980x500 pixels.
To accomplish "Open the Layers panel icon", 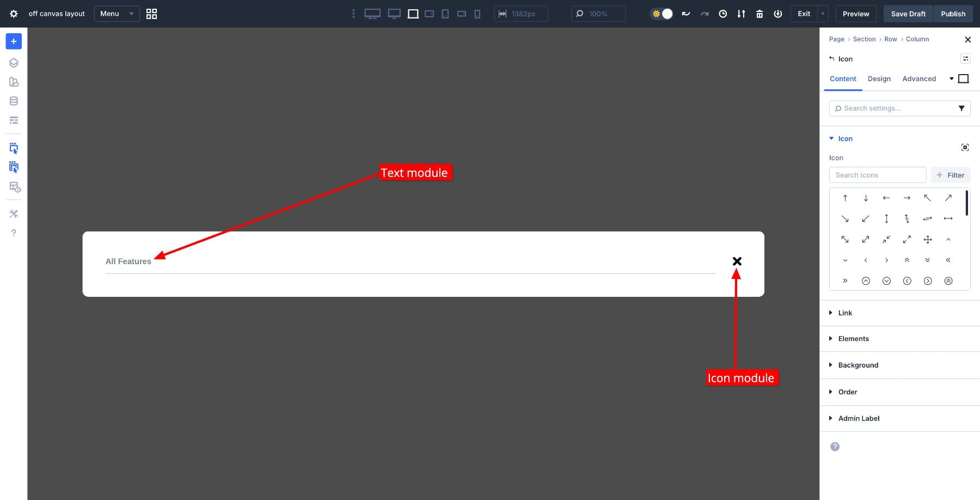I will tap(14, 63).
